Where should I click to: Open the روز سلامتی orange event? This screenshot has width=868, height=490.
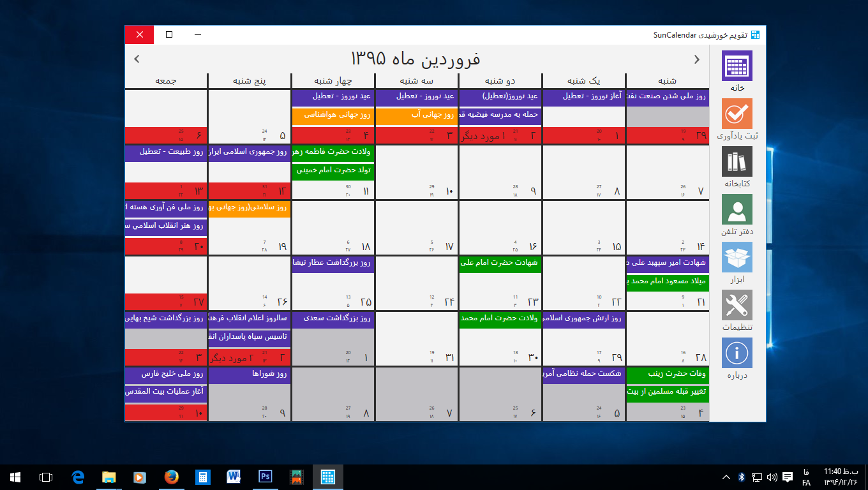click(x=249, y=208)
